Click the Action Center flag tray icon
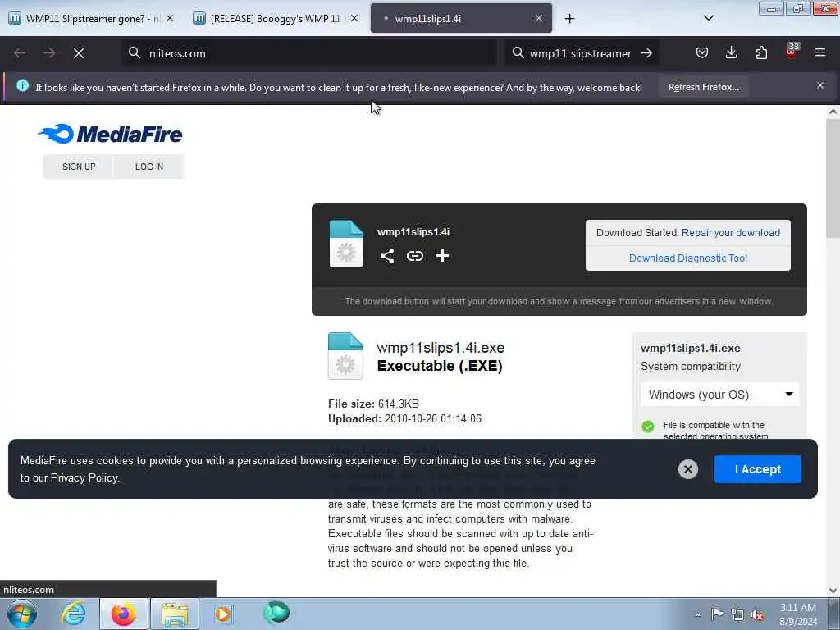 [x=717, y=614]
